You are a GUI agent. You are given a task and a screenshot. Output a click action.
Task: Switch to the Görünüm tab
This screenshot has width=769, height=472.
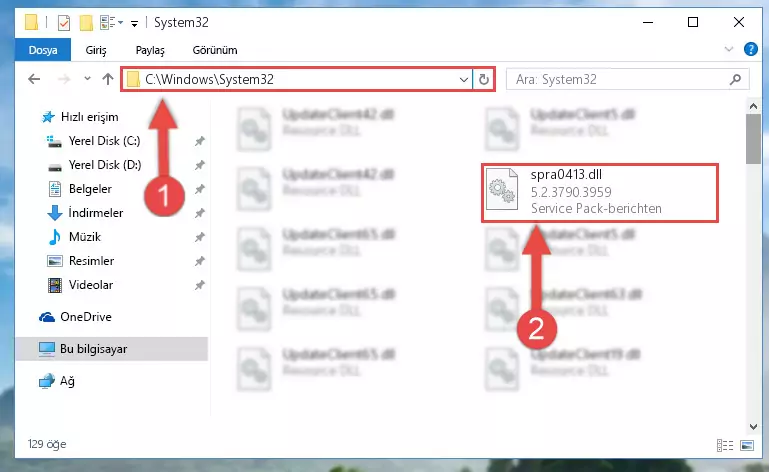click(x=215, y=50)
